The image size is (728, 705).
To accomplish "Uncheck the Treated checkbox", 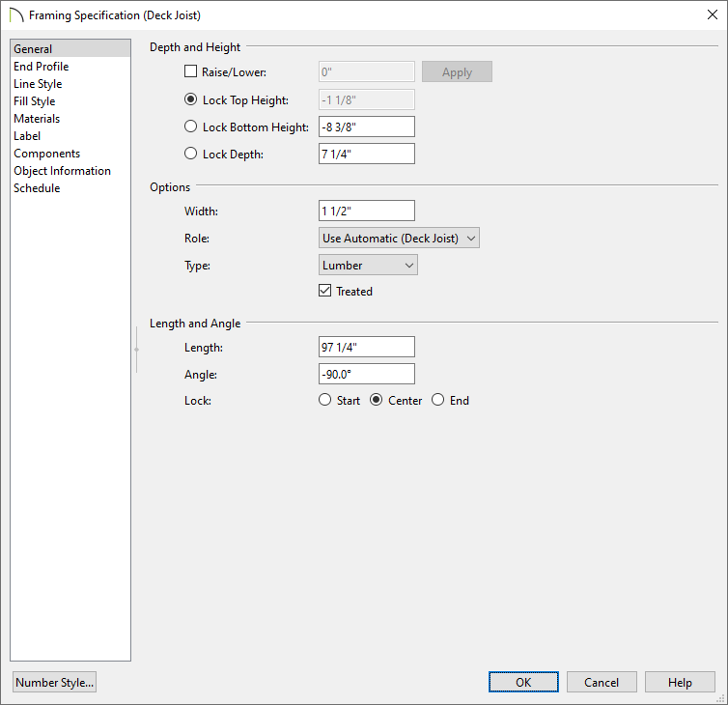I will [x=325, y=291].
